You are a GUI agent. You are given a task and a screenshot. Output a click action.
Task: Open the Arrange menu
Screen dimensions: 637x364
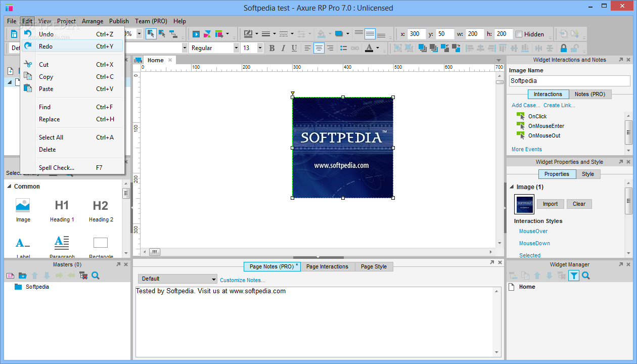click(93, 21)
